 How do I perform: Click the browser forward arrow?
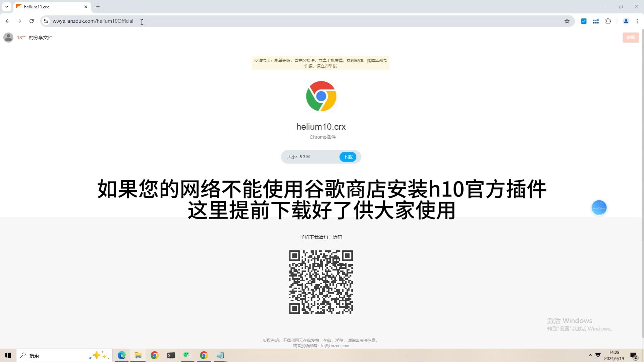pyautogui.click(x=19, y=21)
